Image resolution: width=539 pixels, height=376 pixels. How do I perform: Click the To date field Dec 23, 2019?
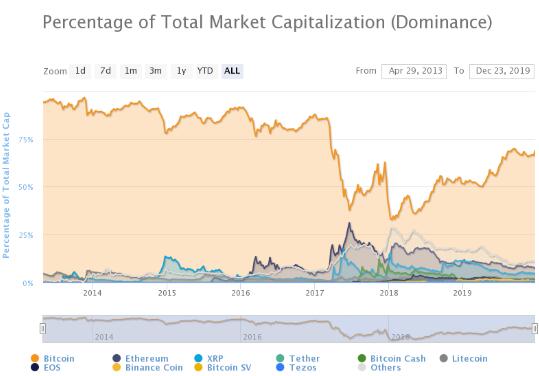(x=502, y=71)
